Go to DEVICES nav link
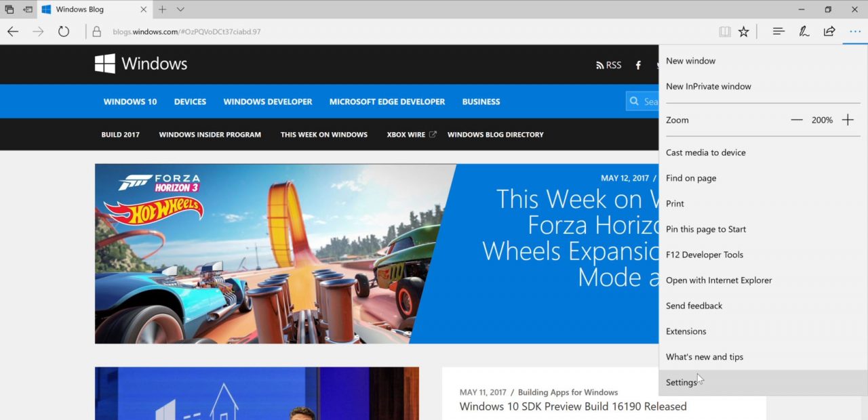 [x=190, y=102]
